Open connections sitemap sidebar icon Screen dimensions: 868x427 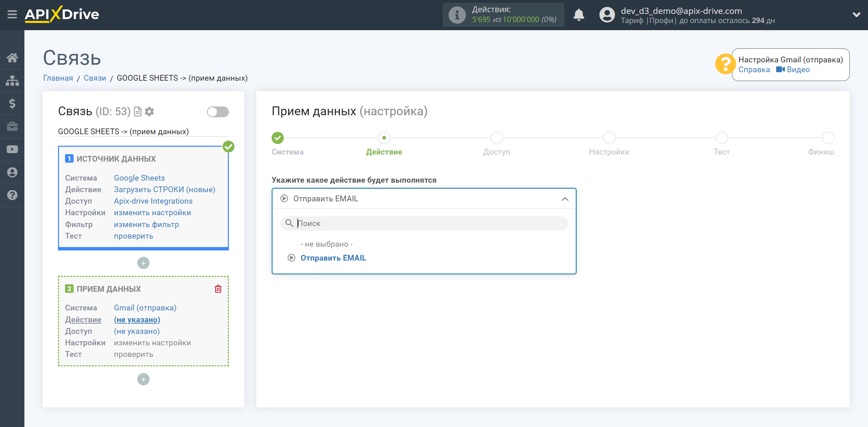coord(12,81)
